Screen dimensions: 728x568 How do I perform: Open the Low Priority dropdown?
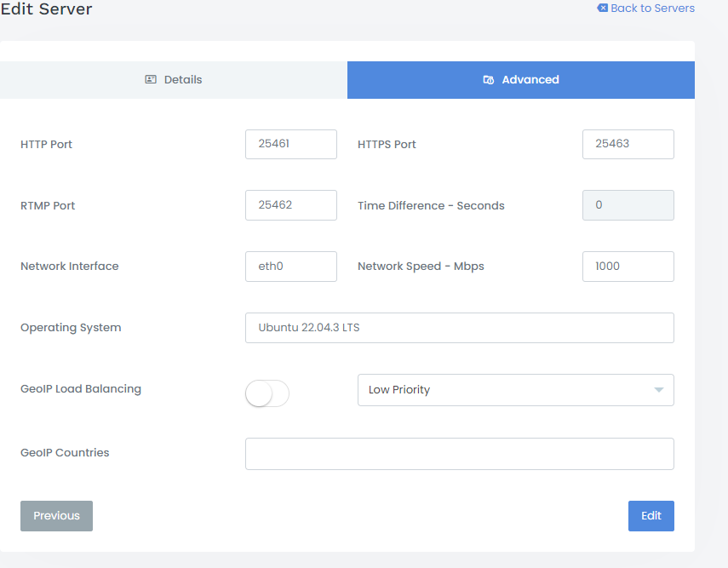516,390
